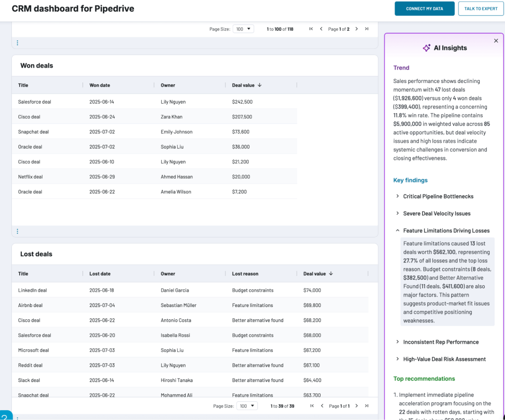Go to next page in top pagination
Image resolution: width=505 pixels, height=420 pixels.
pos(357,29)
